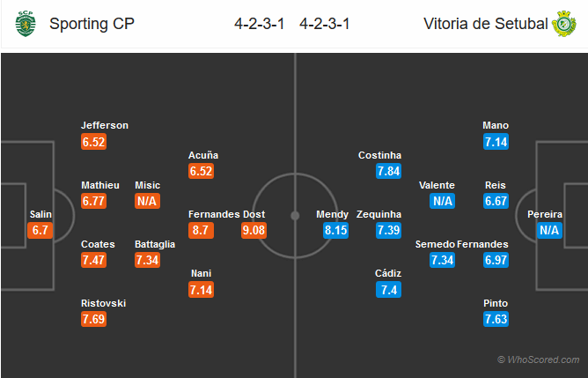588x378 pixels.
Task: Click Dost's 9.08 rating badge
Action: point(254,230)
